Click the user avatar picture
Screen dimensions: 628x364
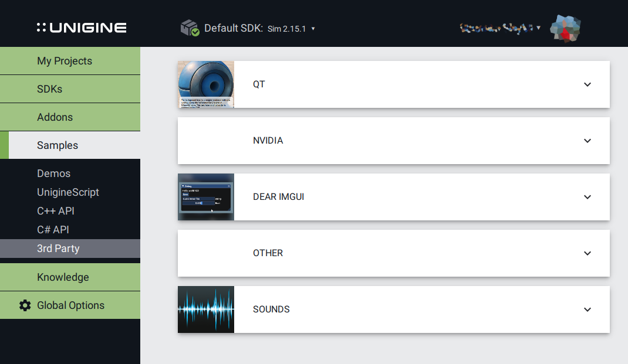click(x=565, y=28)
